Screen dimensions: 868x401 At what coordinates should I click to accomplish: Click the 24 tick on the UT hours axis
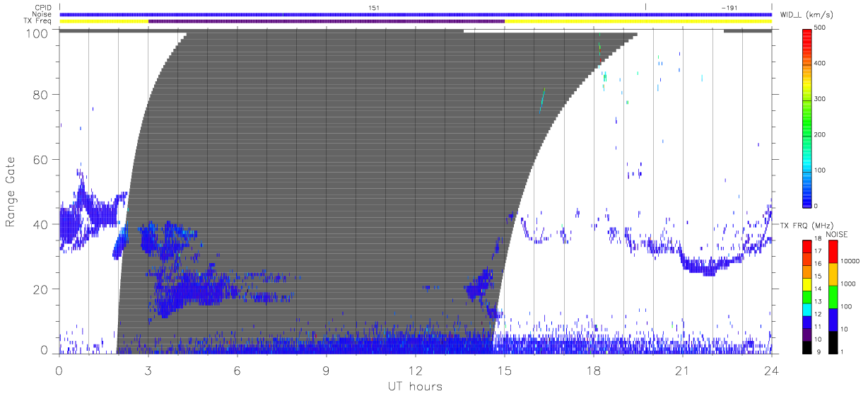[x=771, y=370]
